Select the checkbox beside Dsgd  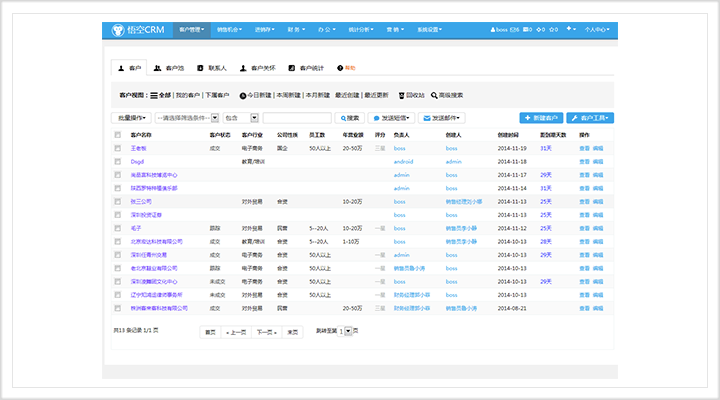(117, 161)
